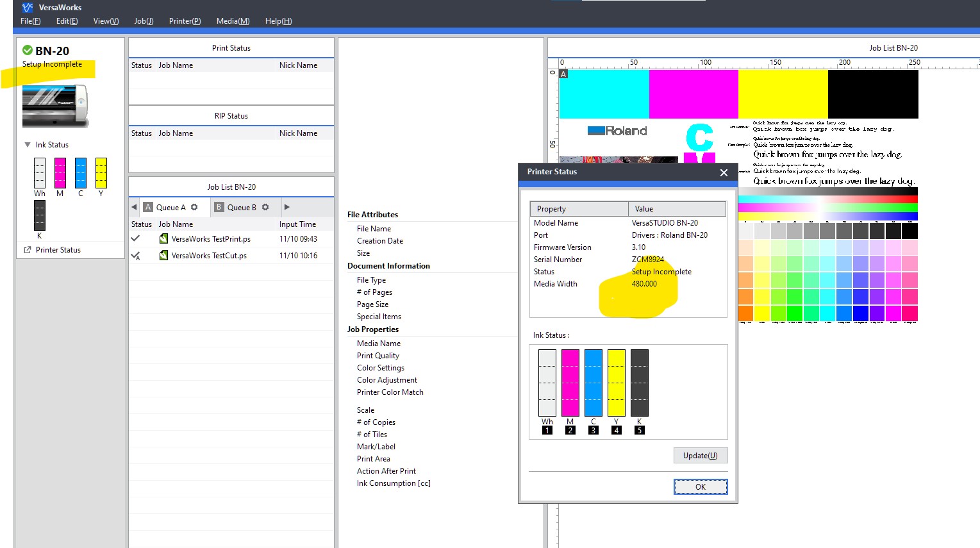Select the BN-20 printer image
The width and height of the screenshot is (980, 548).
point(54,105)
